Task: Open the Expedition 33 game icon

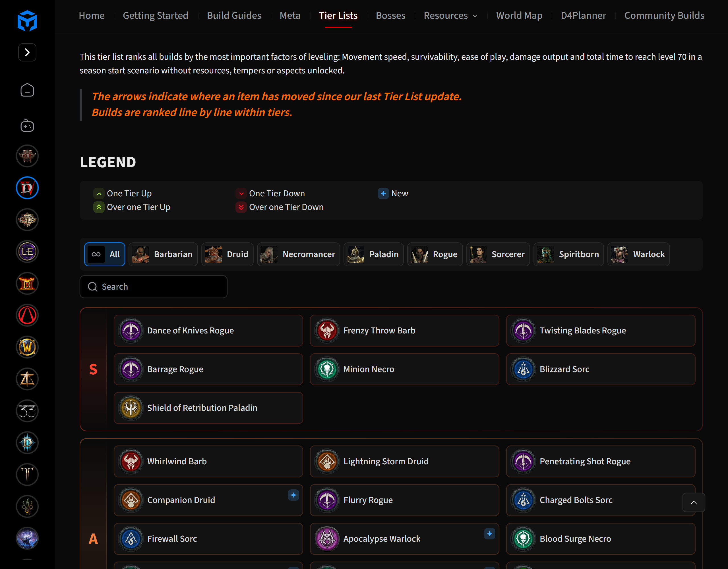Action: pos(27,411)
